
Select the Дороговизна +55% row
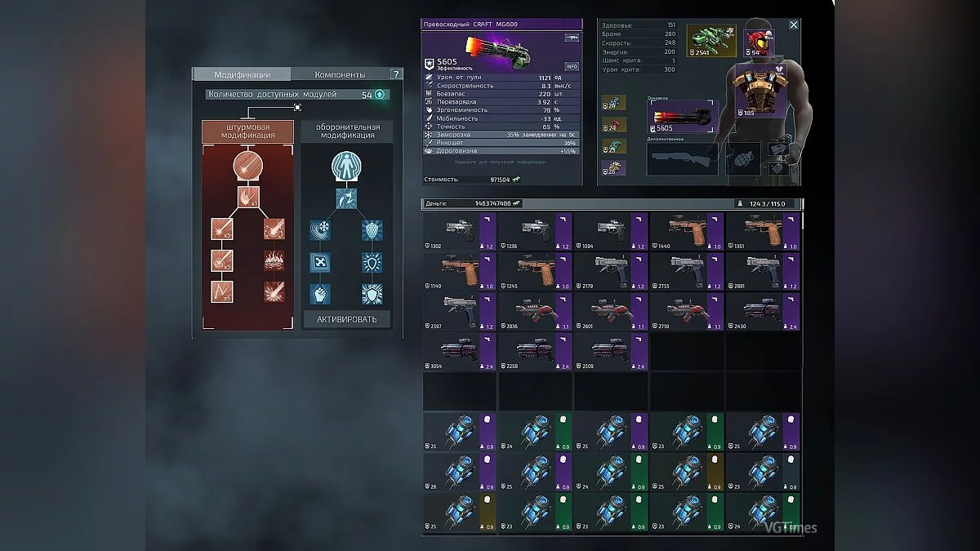tap(502, 151)
